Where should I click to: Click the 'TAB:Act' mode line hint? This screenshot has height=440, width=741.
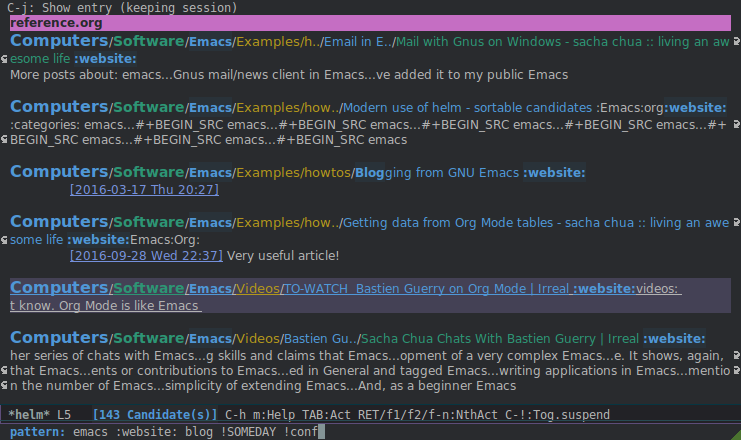tap(326, 415)
